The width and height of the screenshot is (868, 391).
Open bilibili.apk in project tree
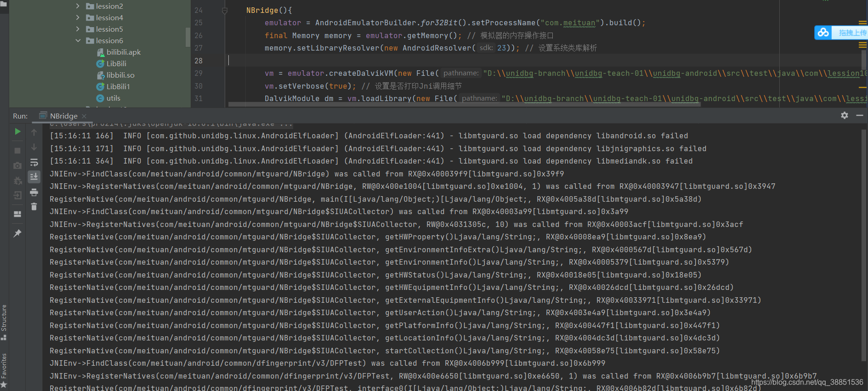click(124, 52)
